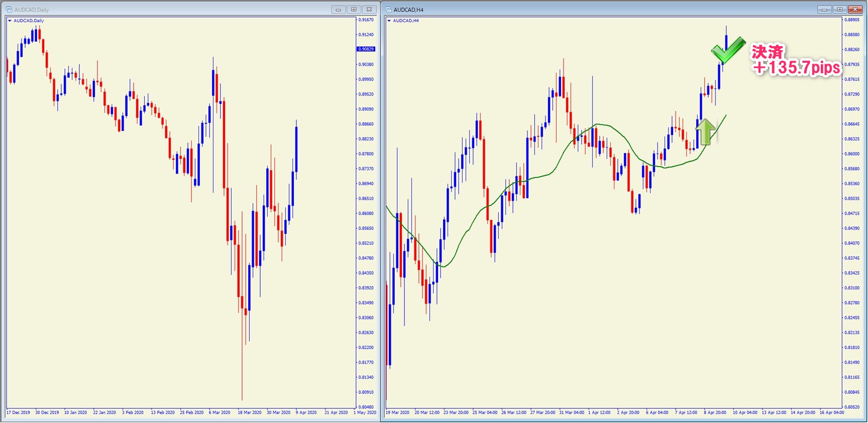Close the AUDCAD,Daily chart window
The image size is (868, 423).
pyautogui.click(x=369, y=10)
